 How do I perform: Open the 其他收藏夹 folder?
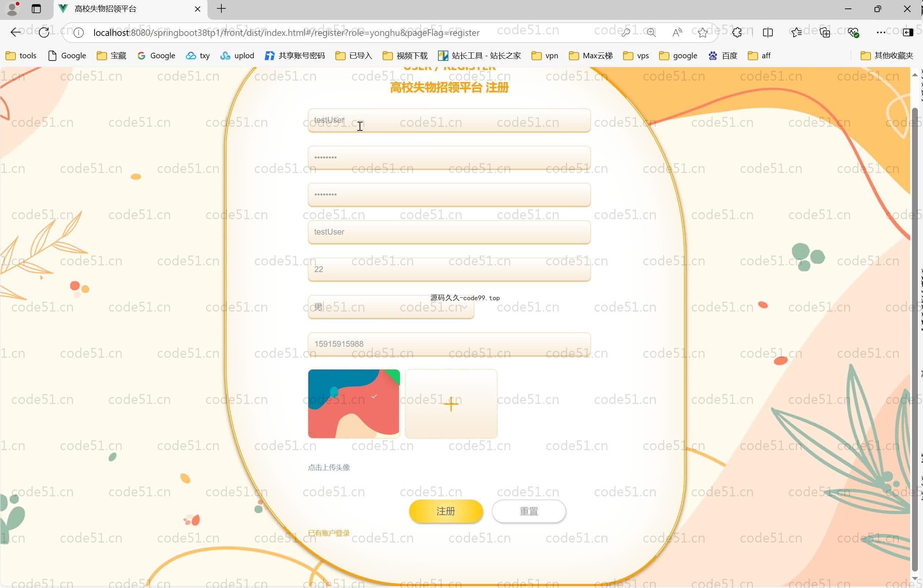click(887, 56)
